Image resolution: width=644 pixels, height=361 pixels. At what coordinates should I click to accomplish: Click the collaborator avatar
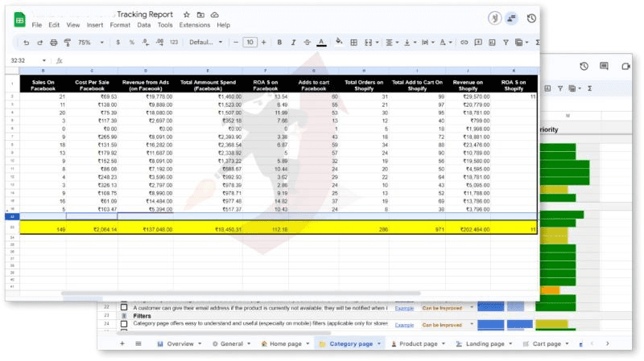coord(494,18)
